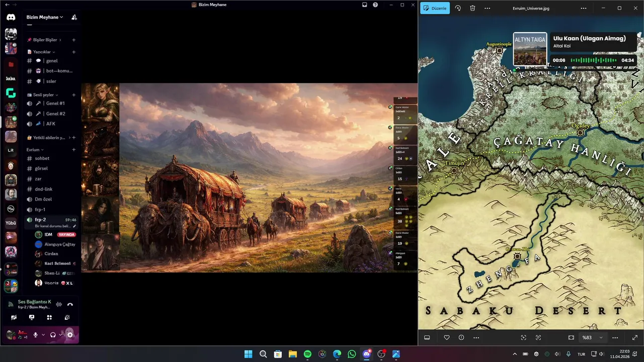Enter fullscreen in Photos viewer
The width and height of the screenshot is (644, 362).
tap(635, 337)
